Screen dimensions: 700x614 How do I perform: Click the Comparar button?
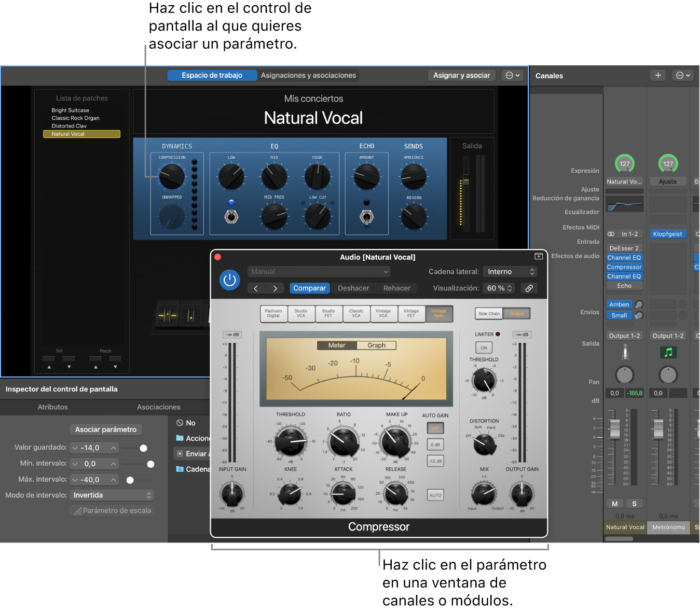click(x=309, y=288)
